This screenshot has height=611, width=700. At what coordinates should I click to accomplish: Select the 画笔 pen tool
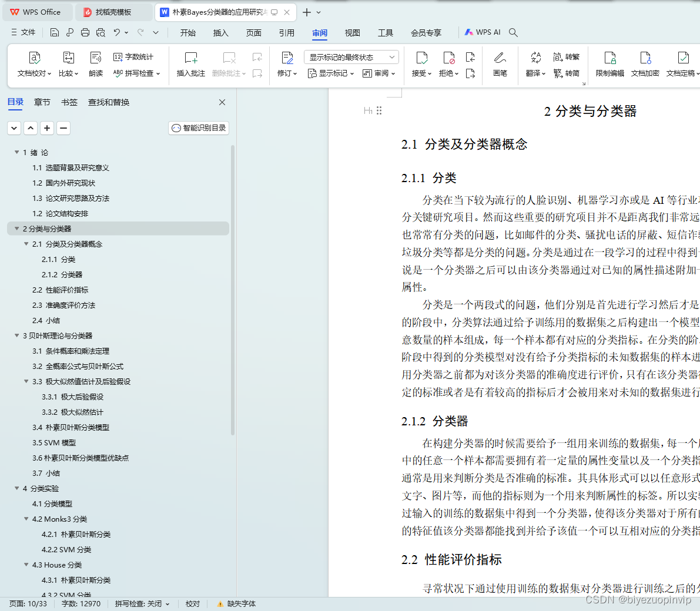click(x=500, y=64)
